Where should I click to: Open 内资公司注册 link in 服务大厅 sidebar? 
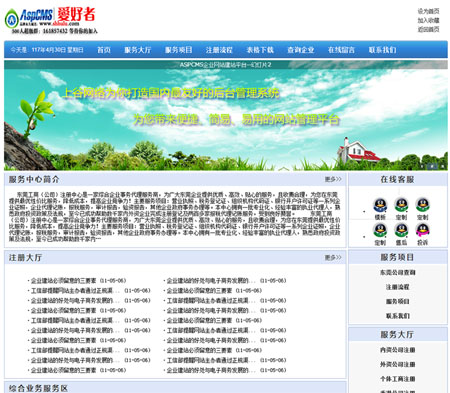pos(397,350)
